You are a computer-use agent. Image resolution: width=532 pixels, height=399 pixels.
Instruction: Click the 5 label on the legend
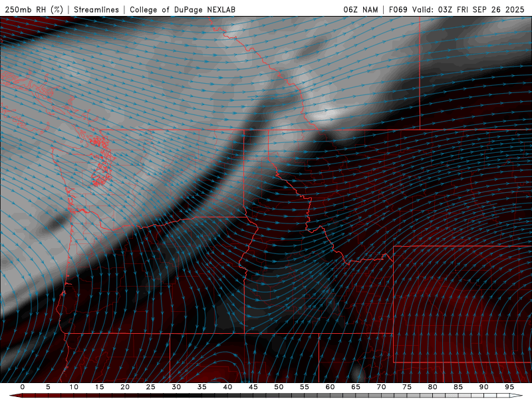(x=48, y=387)
